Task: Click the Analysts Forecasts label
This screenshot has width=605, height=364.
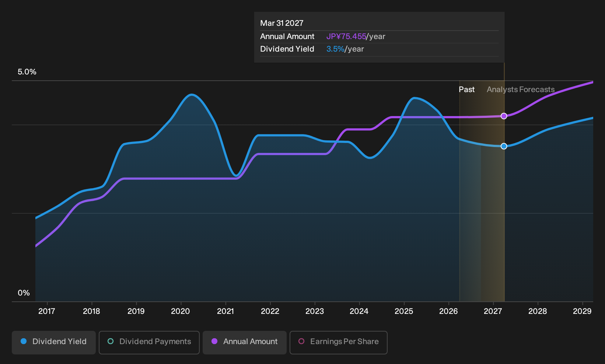Action: 521,90
